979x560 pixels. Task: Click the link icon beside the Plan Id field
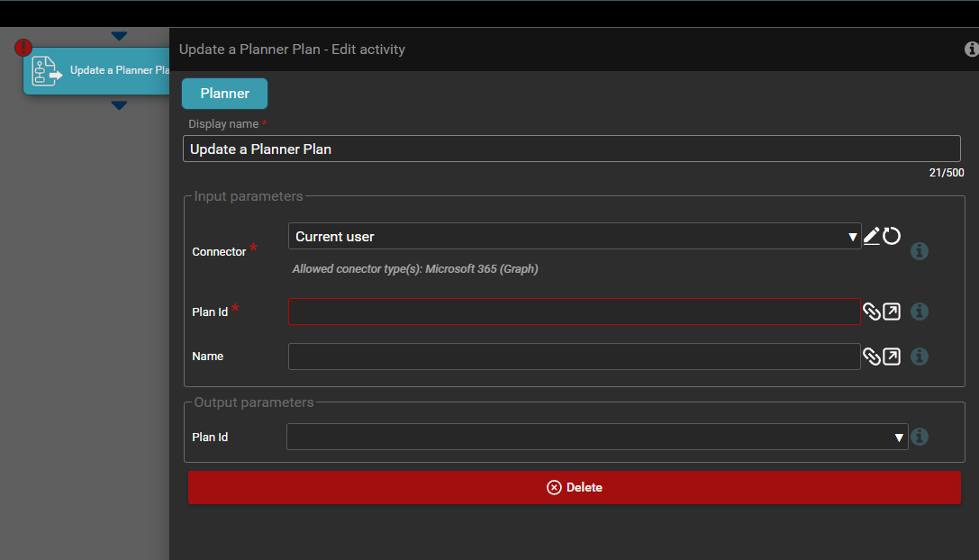coord(871,312)
